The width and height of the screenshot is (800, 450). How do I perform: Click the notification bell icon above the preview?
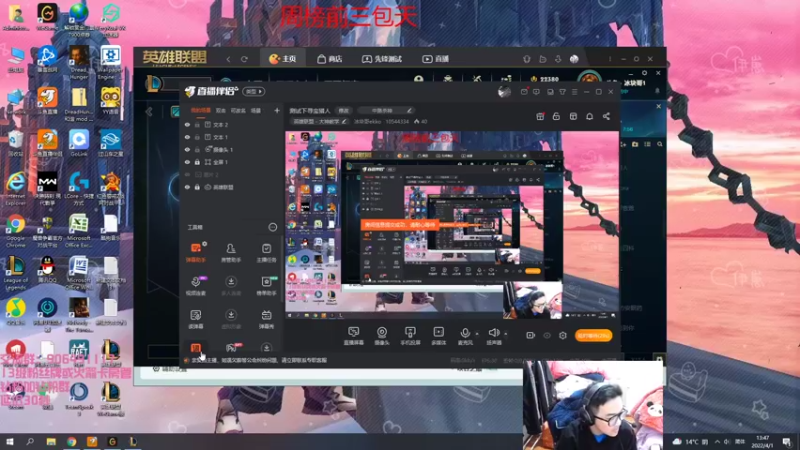click(x=589, y=116)
